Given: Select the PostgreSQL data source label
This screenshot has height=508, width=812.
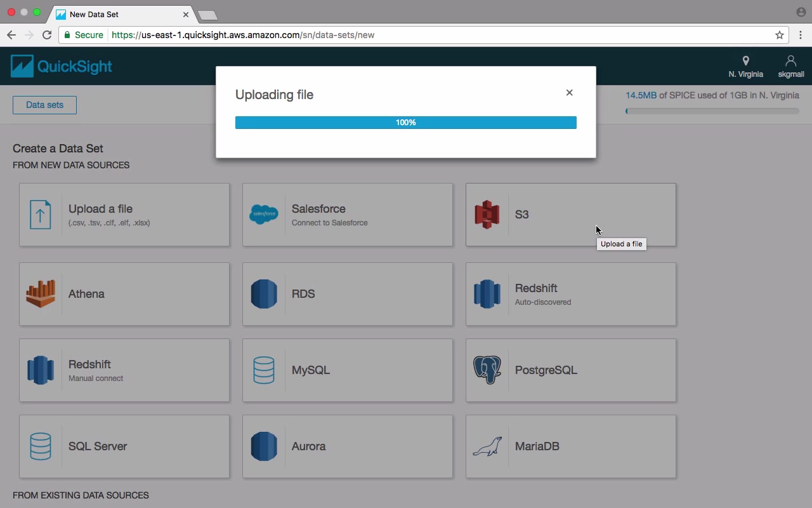Looking at the screenshot, I should [546, 370].
